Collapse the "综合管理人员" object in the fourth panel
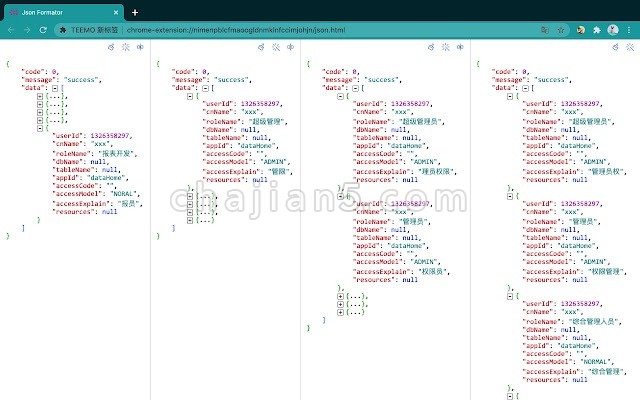The height and width of the screenshot is (400, 640). 510,296
